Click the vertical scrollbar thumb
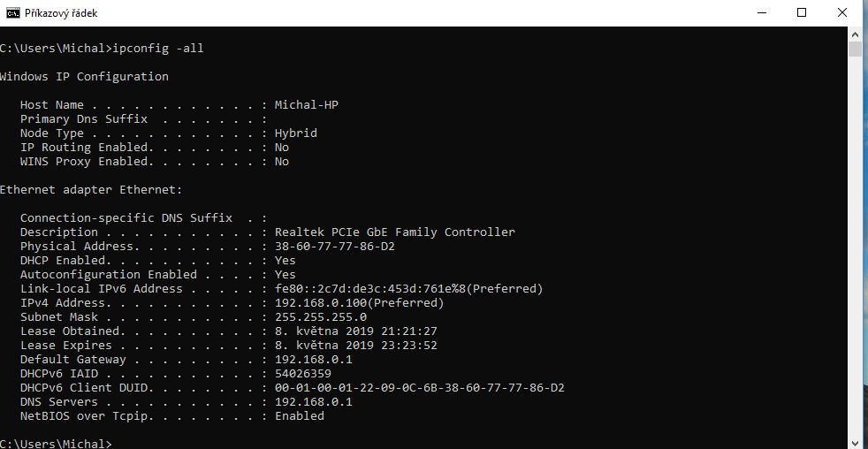 855,49
